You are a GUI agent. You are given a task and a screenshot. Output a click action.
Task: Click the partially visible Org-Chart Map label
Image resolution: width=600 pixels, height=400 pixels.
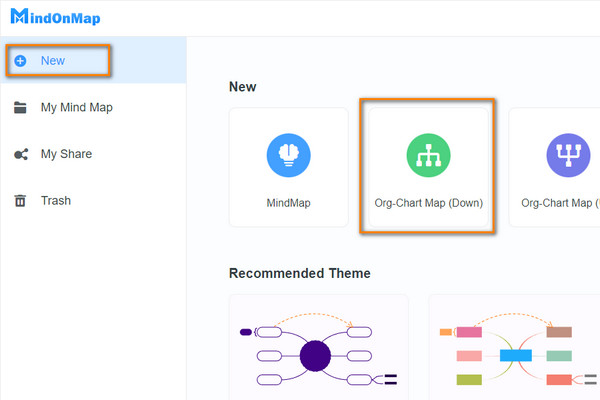pyautogui.click(x=560, y=203)
